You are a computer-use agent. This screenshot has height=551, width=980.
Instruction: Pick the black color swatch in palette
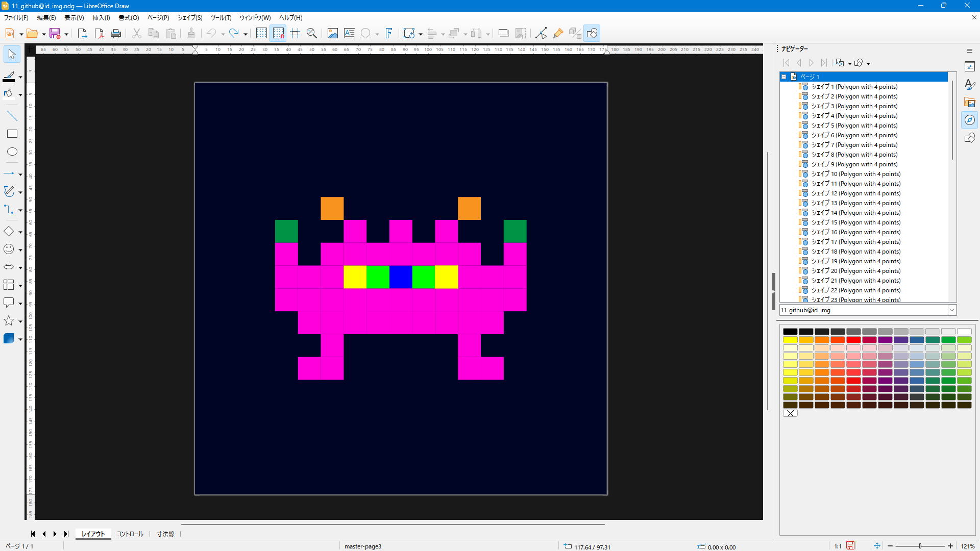click(790, 332)
